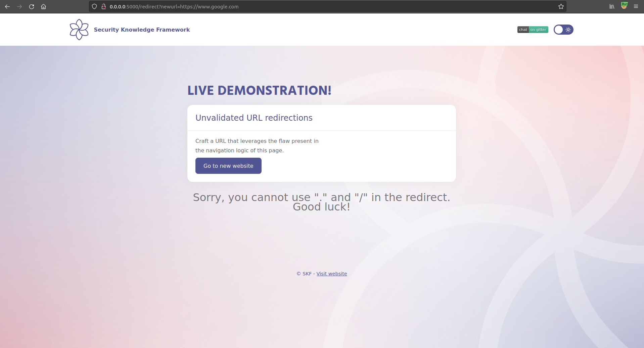
Task: Click the LIVE DEMONSTRATION! heading
Action: tap(259, 90)
